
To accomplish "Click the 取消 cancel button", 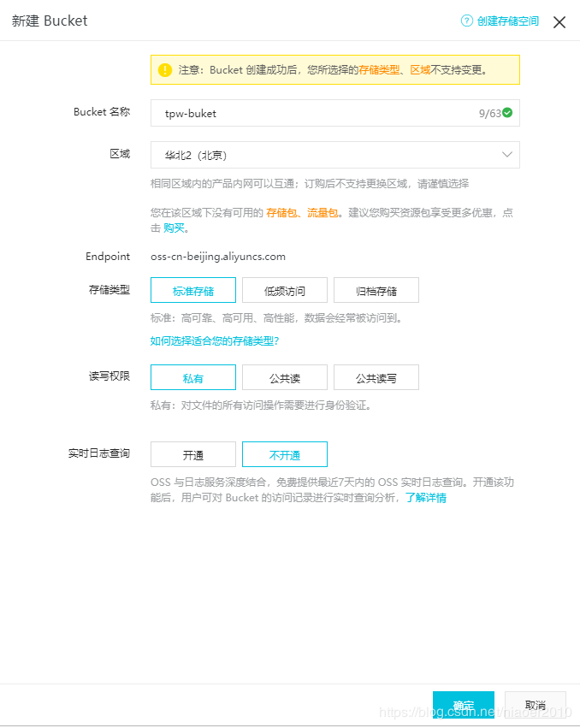I will (535, 705).
